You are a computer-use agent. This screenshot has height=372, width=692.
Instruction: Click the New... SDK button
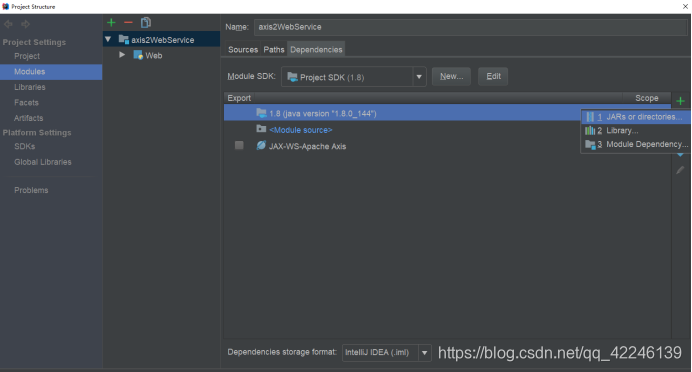pyautogui.click(x=451, y=76)
